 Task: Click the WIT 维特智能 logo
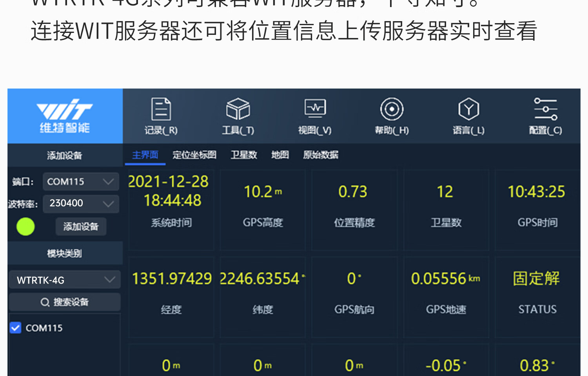tap(65, 116)
